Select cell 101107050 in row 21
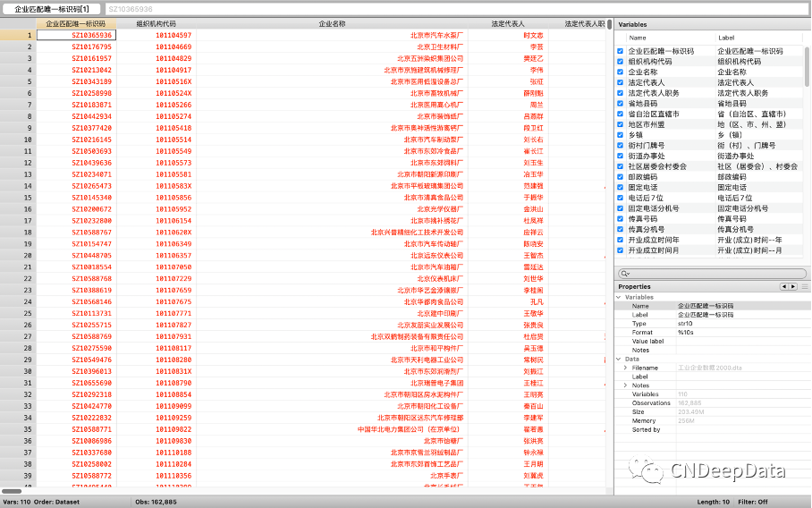Viewport: 812px width, 508px height. [x=156, y=267]
